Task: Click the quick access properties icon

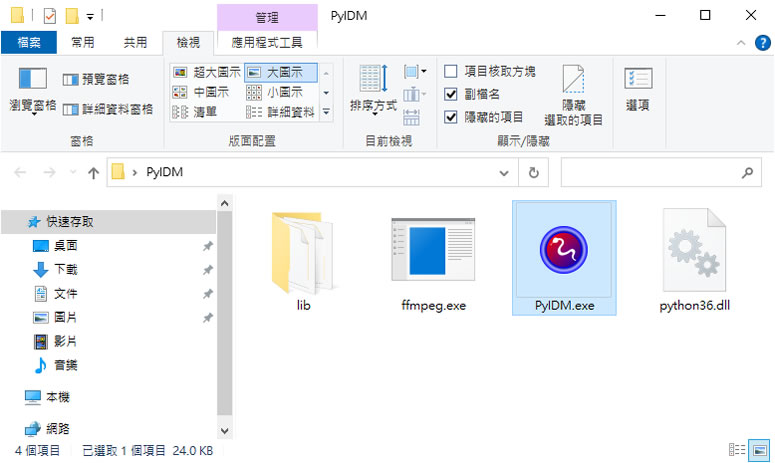Action: 50,16
